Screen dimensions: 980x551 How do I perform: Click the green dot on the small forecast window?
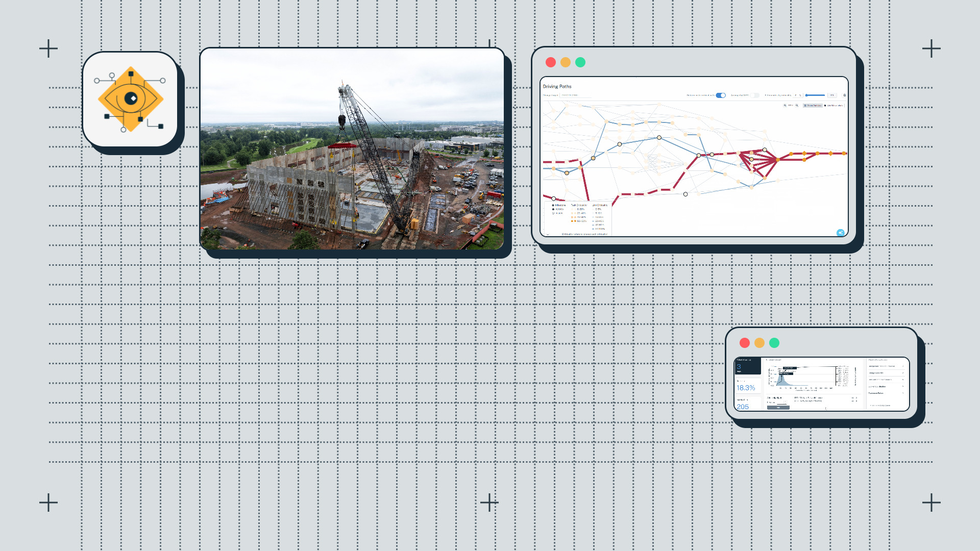pyautogui.click(x=774, y=343)
